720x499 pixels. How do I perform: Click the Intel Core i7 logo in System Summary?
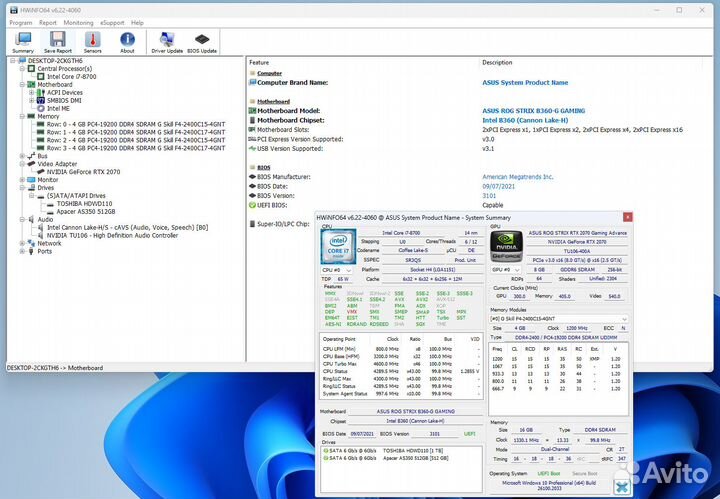pos(338,247)
